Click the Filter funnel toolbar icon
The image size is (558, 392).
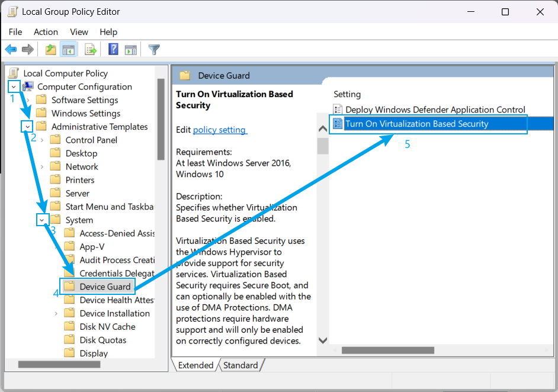click(x=154, y=50)
